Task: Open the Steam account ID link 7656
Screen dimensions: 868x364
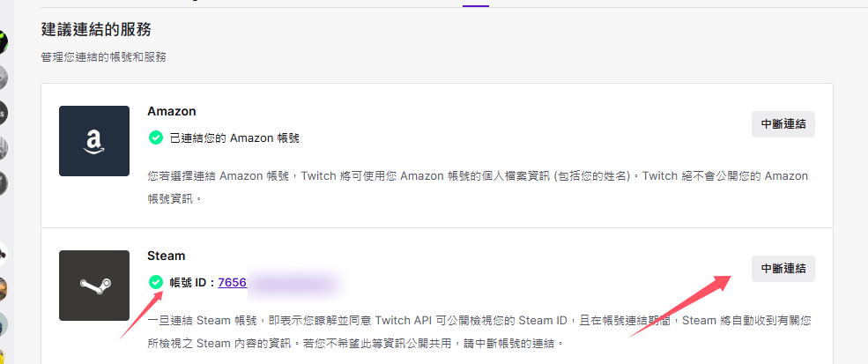Action: point(232,283)
